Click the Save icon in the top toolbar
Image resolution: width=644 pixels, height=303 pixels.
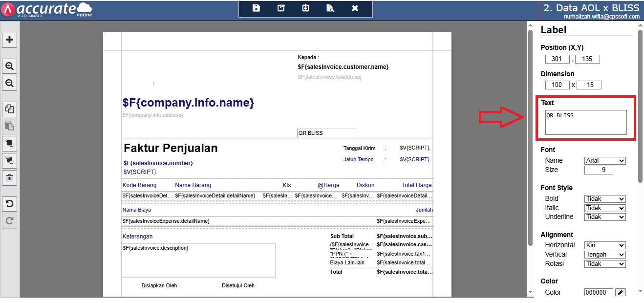click(x=256, y=8)
